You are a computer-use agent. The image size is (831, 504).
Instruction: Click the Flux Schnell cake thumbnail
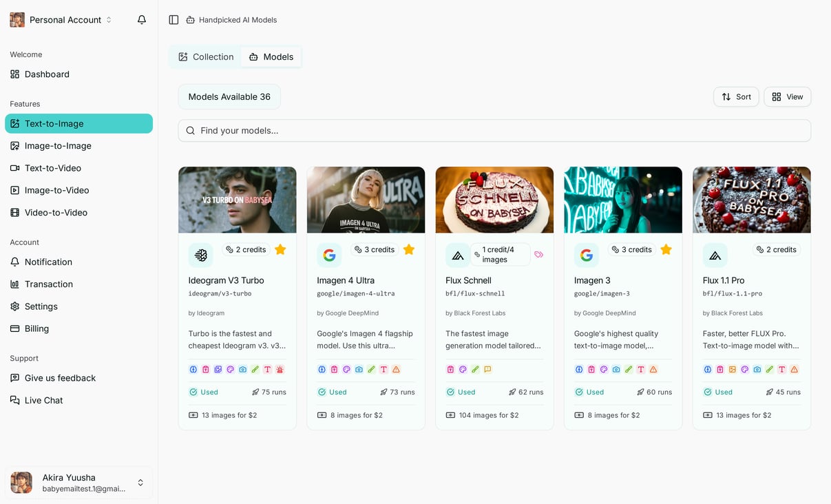[x=494, y=200]
